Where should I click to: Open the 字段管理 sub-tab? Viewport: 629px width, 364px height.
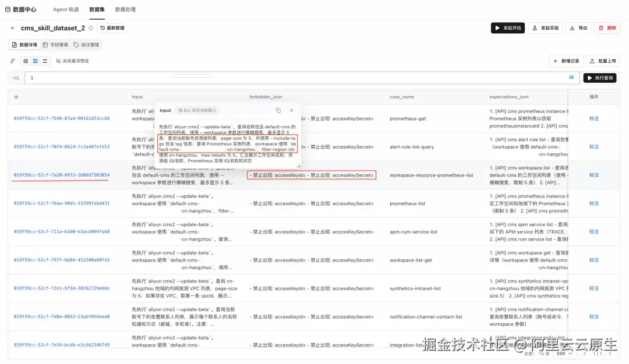pos(55,45)
